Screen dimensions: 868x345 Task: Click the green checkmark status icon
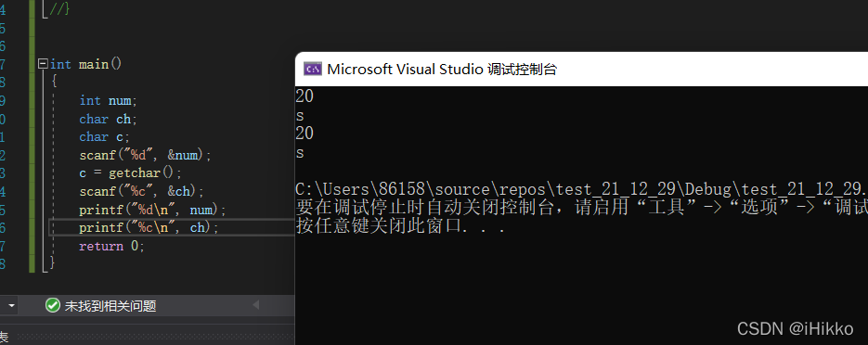[53, 305]
